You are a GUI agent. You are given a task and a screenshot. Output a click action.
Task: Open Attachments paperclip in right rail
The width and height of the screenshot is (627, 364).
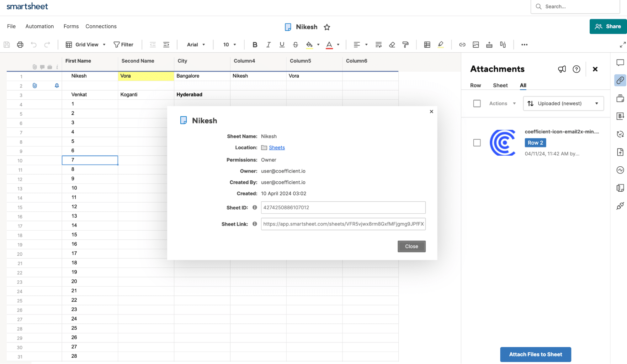[x=620, y=81]
